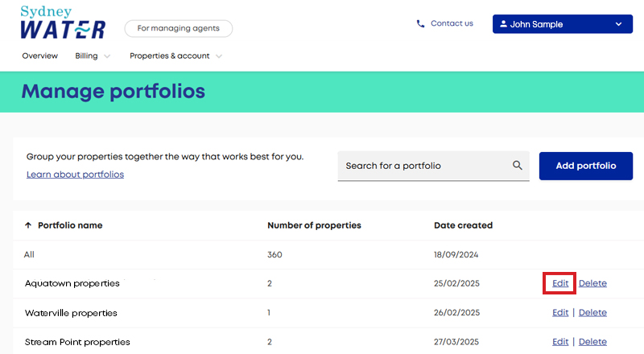The width and height of the screenshot is (644, 354).
Task: Select the Waterville properties name
Action: [71, 313]
